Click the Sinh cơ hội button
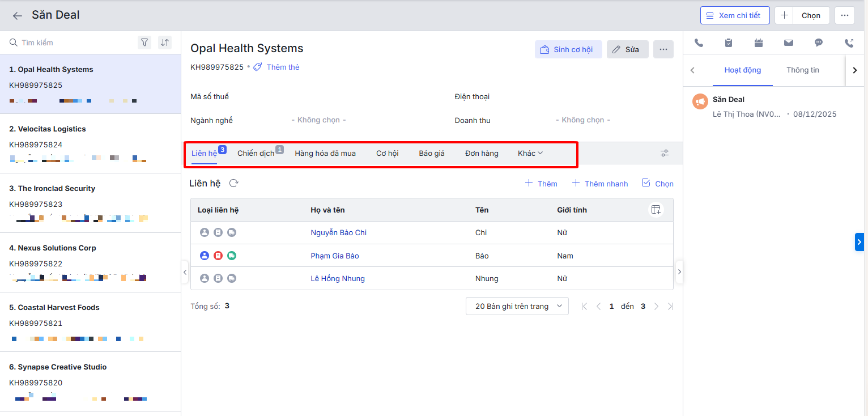This screenshot has height=416, width=868. [x=568, y=49]
